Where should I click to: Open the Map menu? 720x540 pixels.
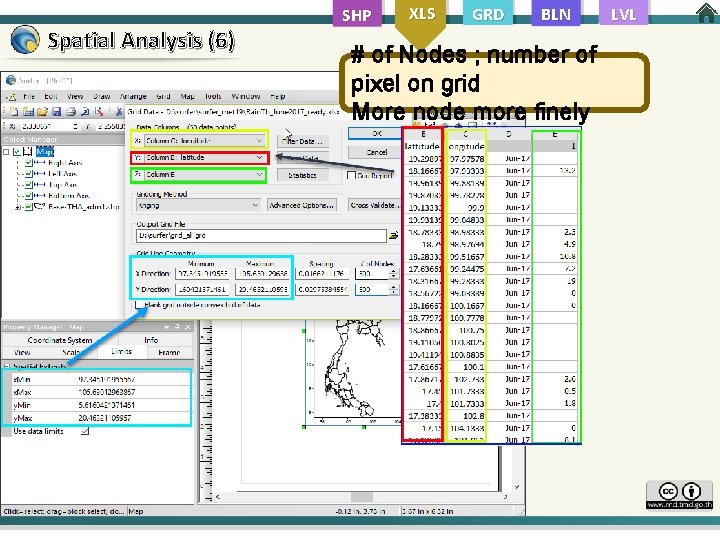click(187, 96)
